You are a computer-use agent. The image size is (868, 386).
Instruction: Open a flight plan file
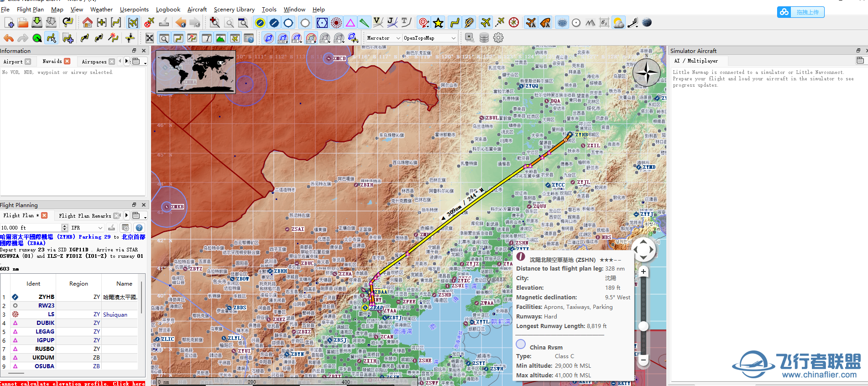[23, 22]
